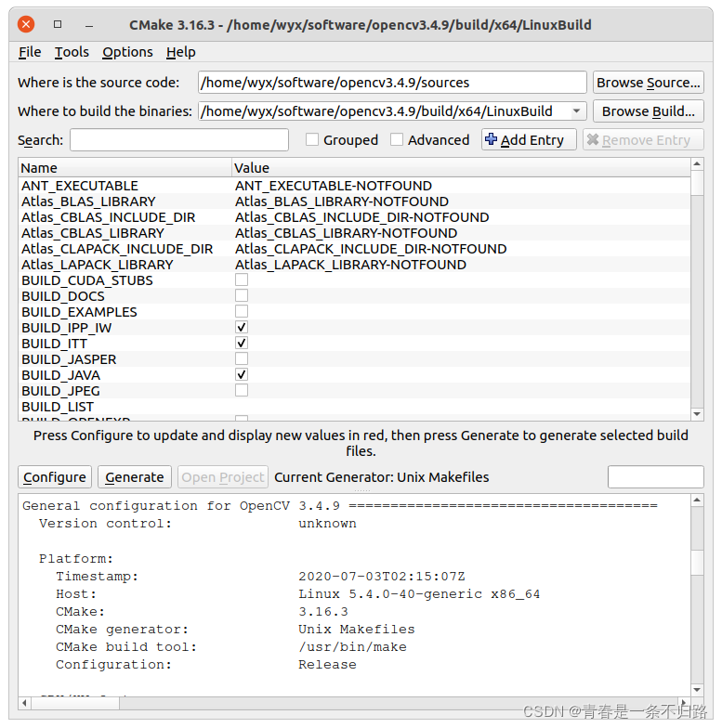Toggle the Advanced checkbox
Screen dimensions: 722x728
[x=397, y=140]
